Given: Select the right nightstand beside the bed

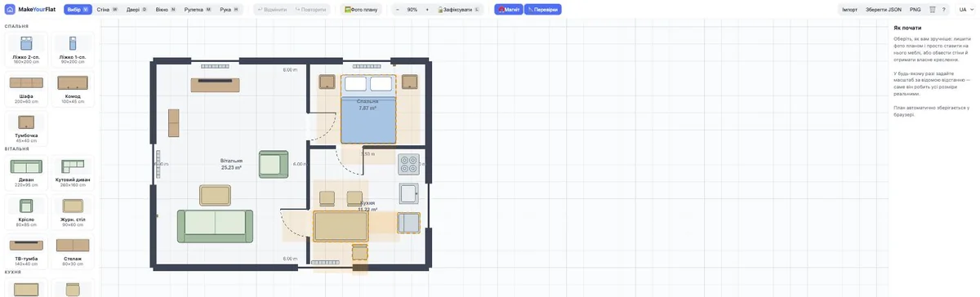Looking at the screenshot, I should (x=410, y=82).
